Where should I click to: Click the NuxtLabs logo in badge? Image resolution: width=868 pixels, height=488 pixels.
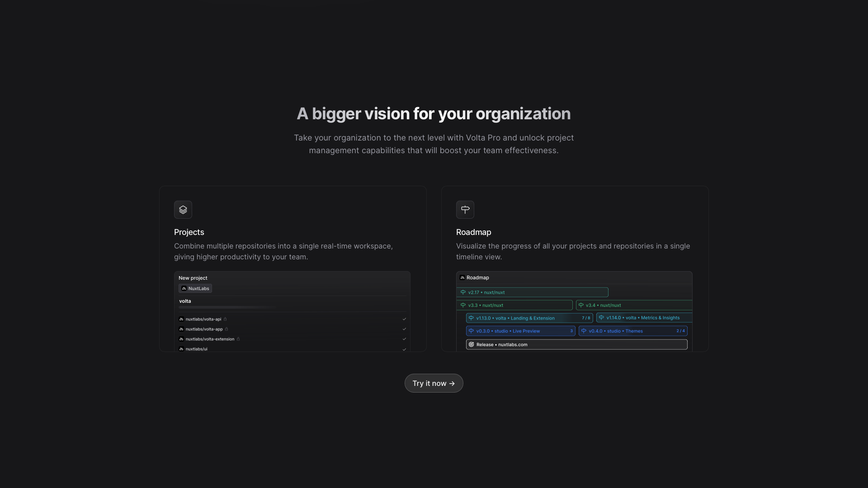tap(184, 288)
